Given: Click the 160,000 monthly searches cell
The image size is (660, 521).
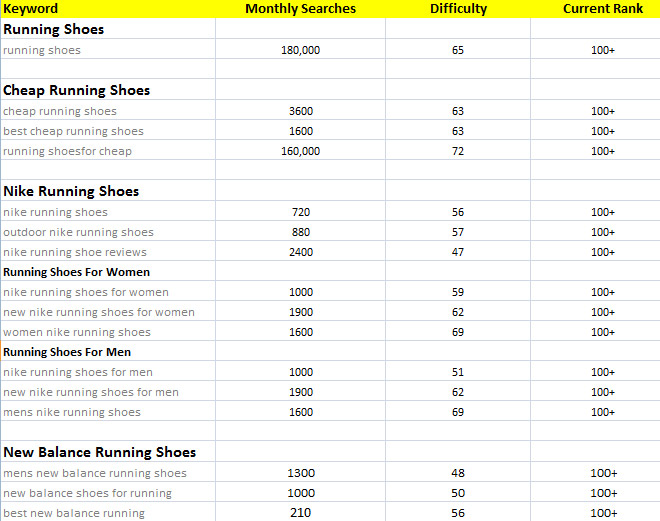Looking at the screenshot, I should pos(300,151).
